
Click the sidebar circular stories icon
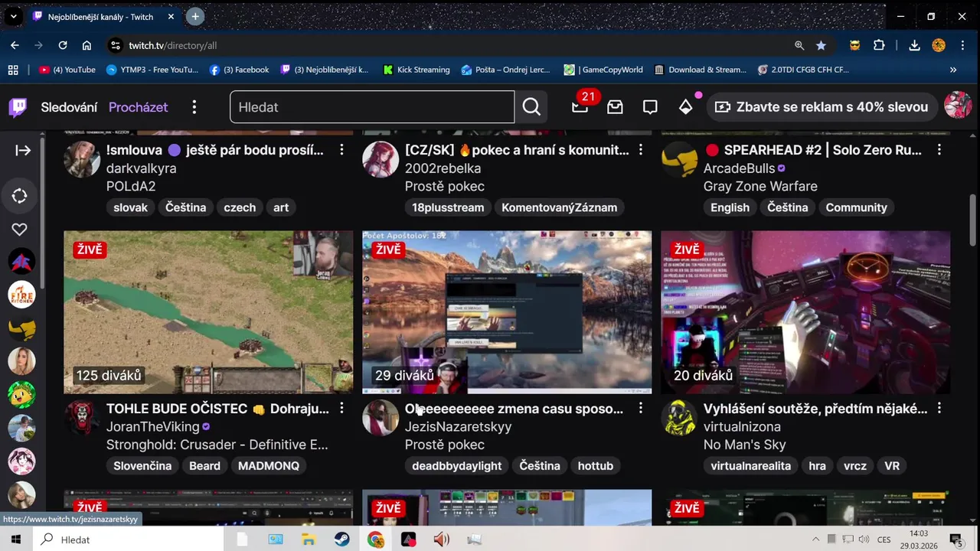point(20,196)
